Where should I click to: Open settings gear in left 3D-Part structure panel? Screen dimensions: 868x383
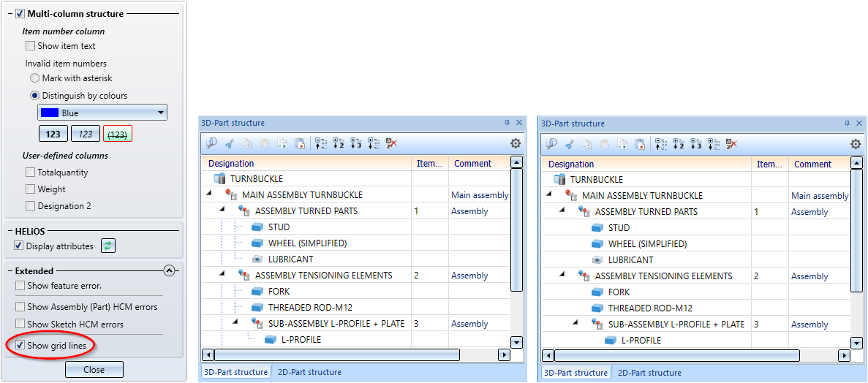point(516,143)
